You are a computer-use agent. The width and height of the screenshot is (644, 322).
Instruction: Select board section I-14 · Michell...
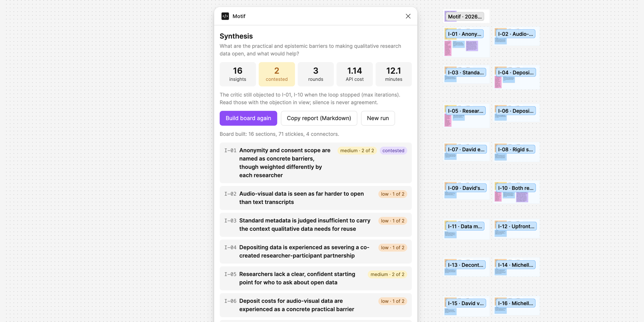pos(516,265)
